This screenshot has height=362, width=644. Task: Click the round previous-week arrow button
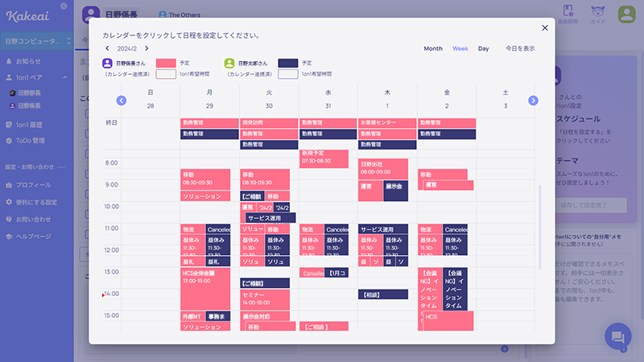pos(122,101)
